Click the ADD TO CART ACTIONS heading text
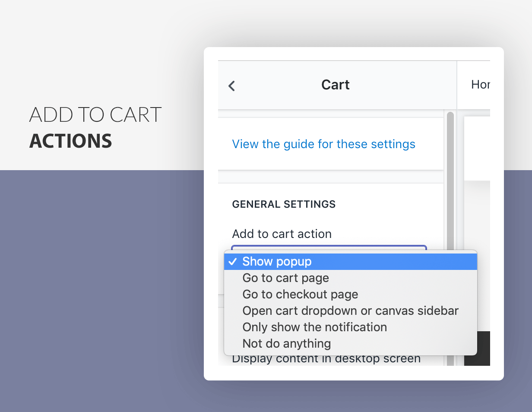Image resolution: width=532 pixels, height=412 pixels. tap(95, 128)
